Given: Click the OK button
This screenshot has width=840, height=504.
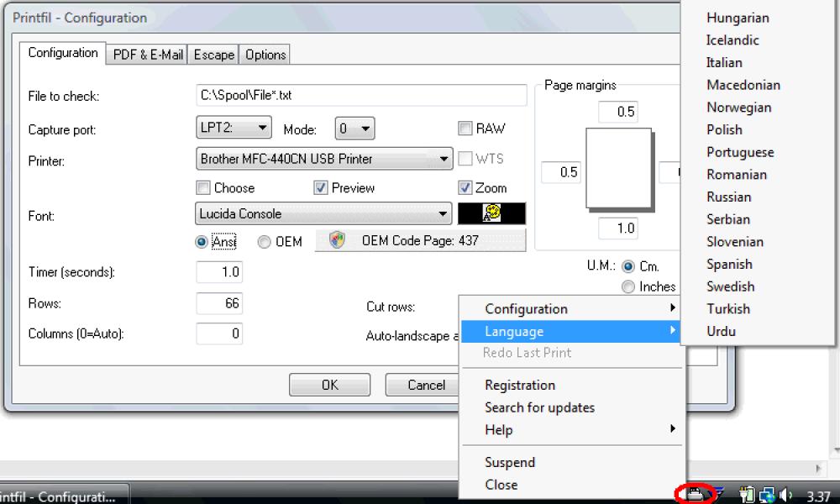Looking at the screenshot, I should pyautogui.click(x=329, y=385).
